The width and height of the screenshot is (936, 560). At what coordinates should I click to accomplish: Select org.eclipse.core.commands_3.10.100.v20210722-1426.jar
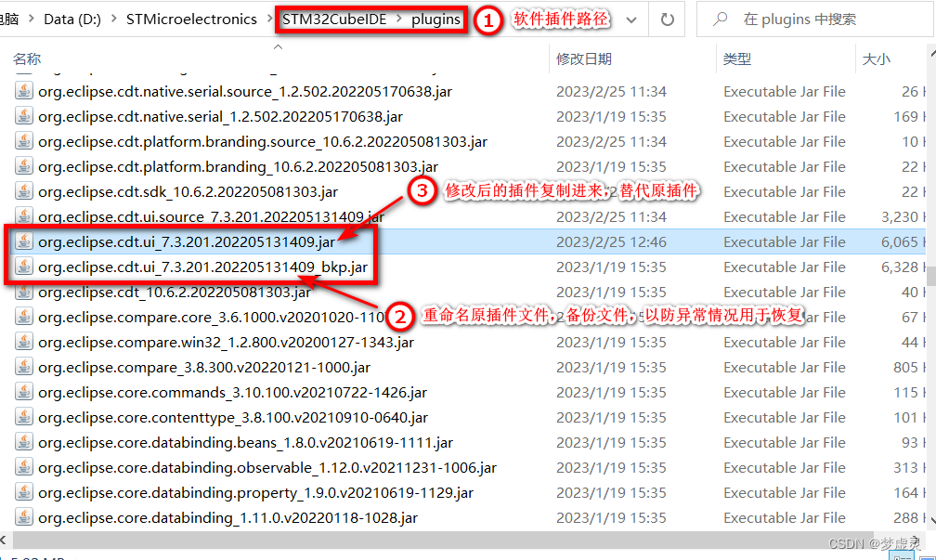coord(232,392)
